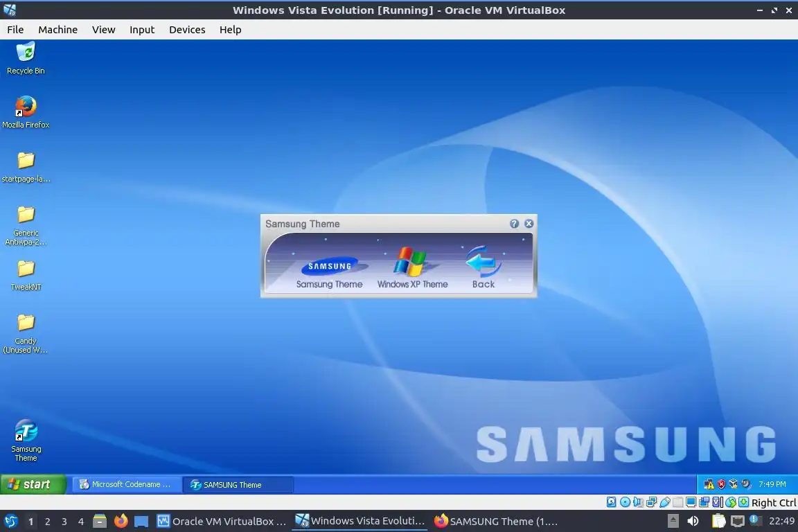This screenshot has height=532, width=798.
Task: Open the Machine menu
Action: [58, 30]
